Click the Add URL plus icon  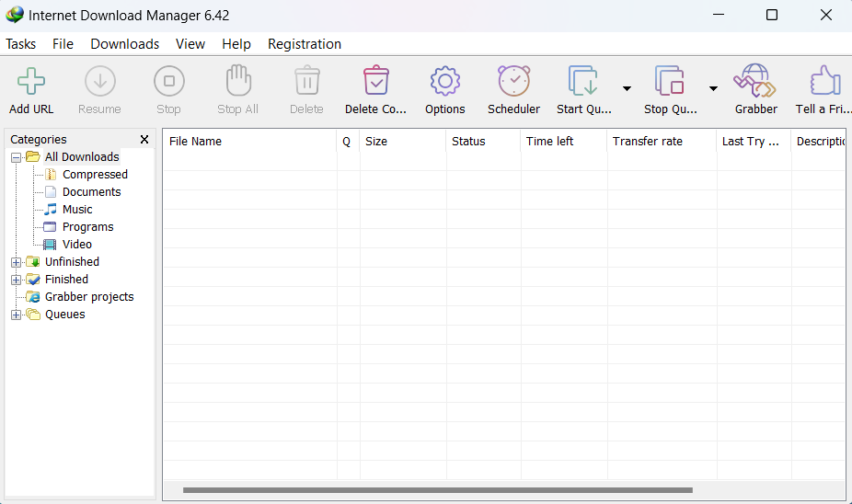click(x=31, y=81)
